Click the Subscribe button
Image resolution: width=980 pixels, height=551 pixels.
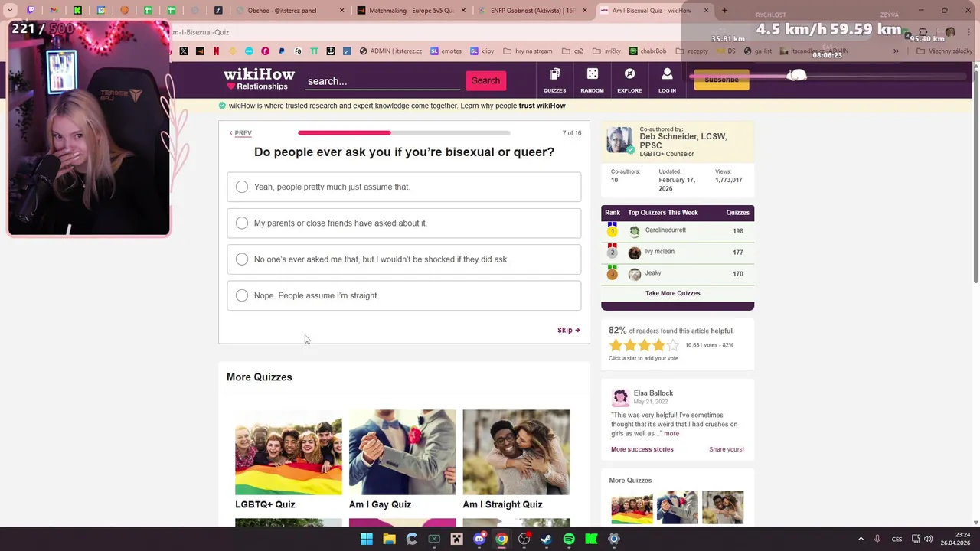721,80
